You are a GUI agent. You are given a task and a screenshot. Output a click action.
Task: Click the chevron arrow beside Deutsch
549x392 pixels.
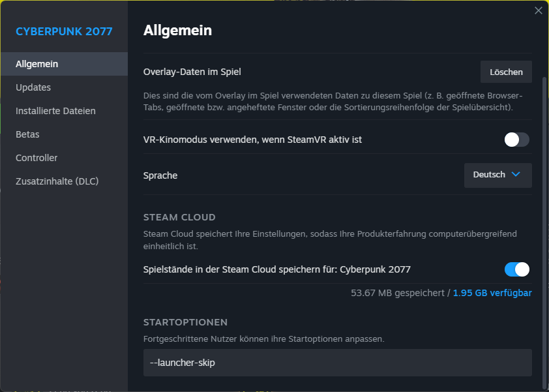pos(516,174)
